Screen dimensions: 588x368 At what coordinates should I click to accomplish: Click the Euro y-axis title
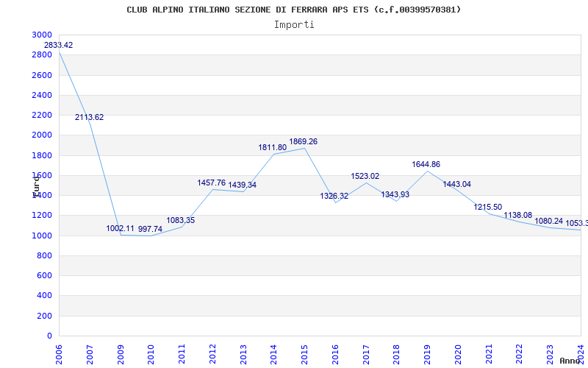point(36,187)
